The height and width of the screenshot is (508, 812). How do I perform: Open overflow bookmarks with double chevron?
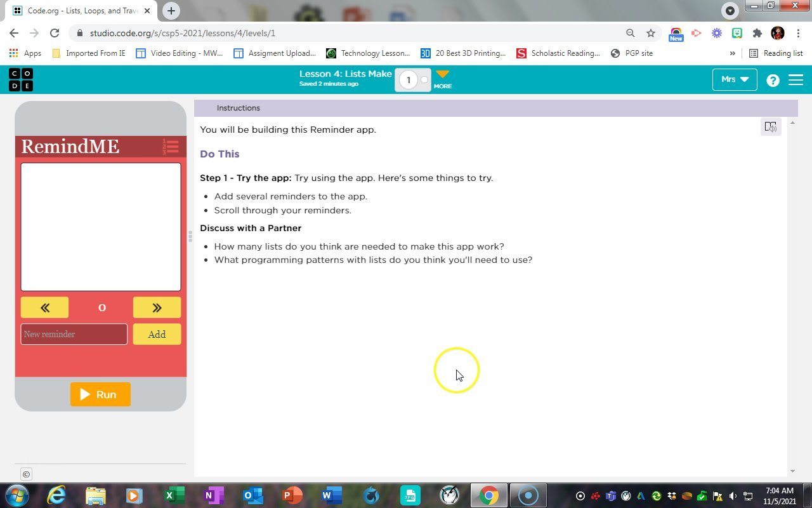point(733,53)
